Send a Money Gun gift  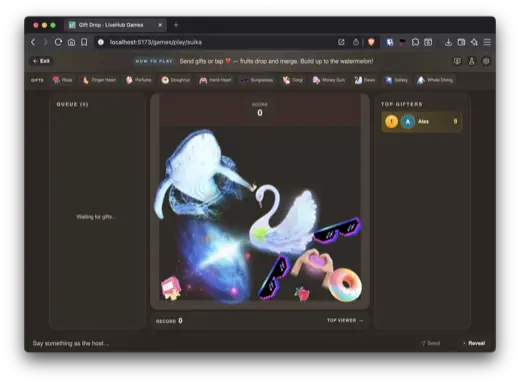[328, 80]
